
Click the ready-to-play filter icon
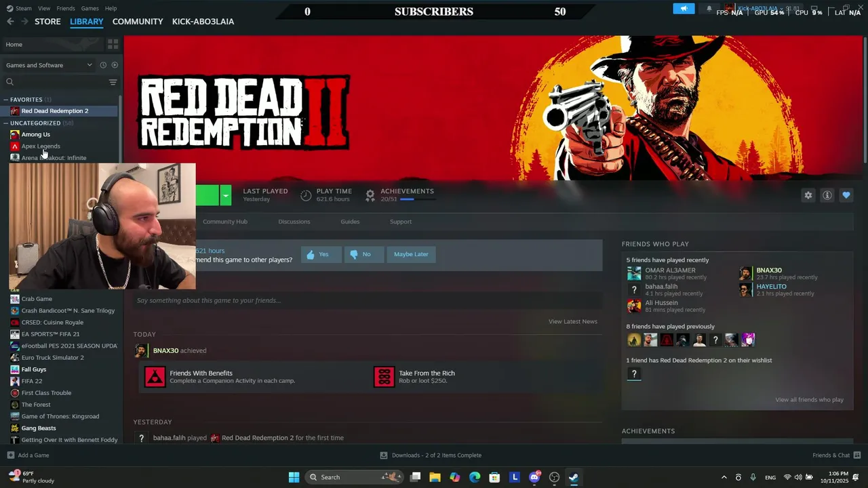click(115, 65)
